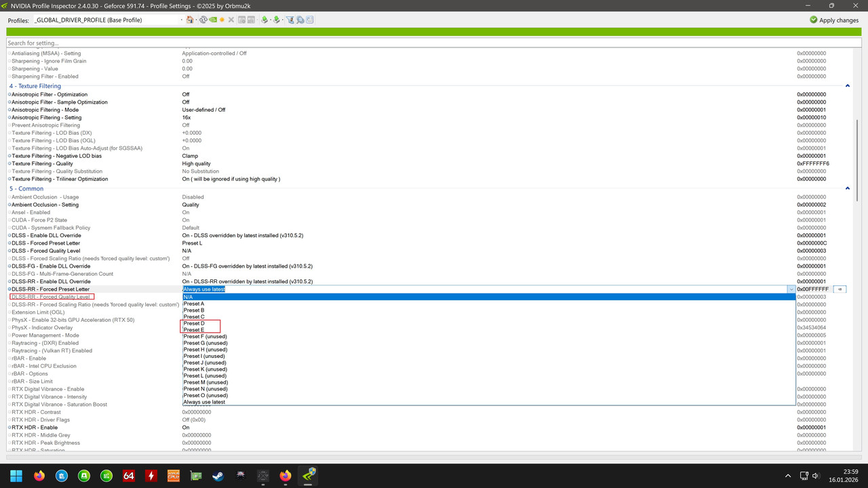Choose Preset B from the list
The height and width of the screenshot is (488, 868).
tap(488, 310)
